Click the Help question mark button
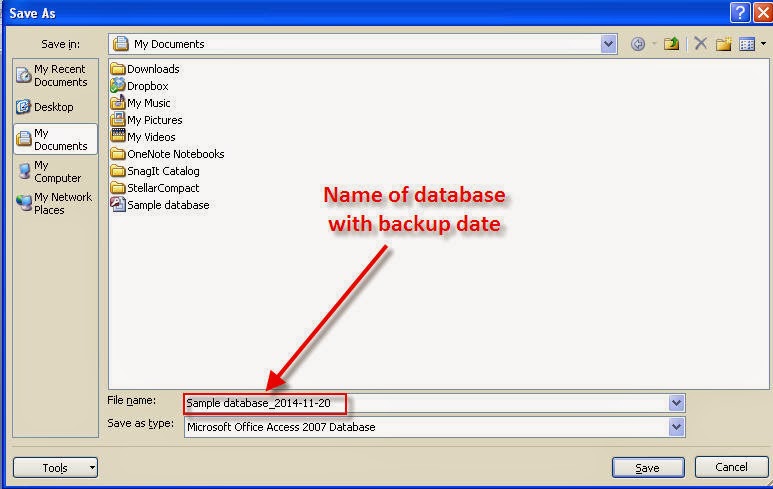773x489 pixels. pyautogui.click(x=739, y=13)
